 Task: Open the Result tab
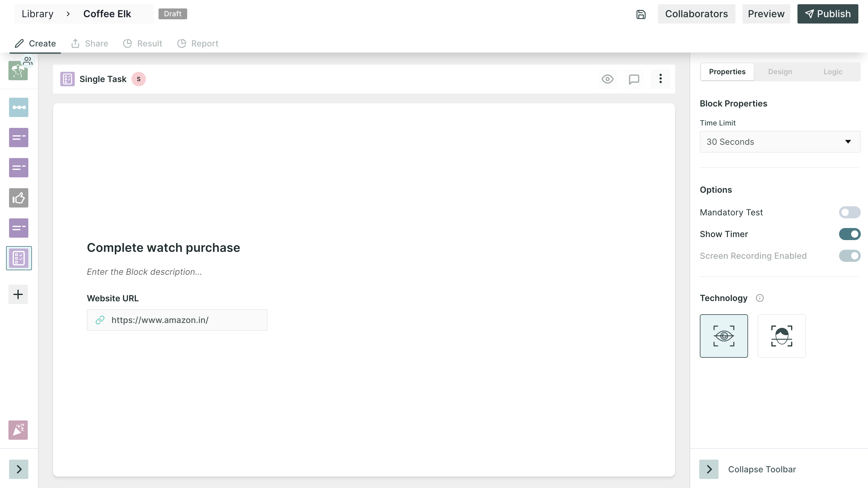[143, 43]
